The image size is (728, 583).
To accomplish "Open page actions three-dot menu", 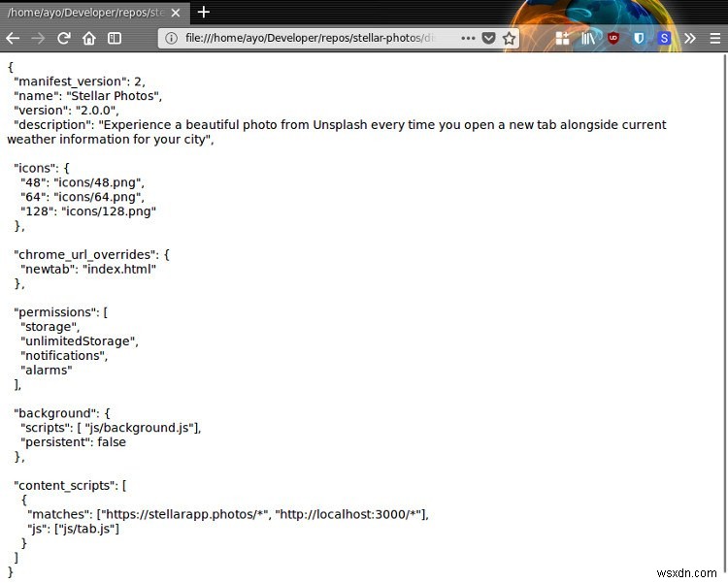I will [x=468, y=38].
